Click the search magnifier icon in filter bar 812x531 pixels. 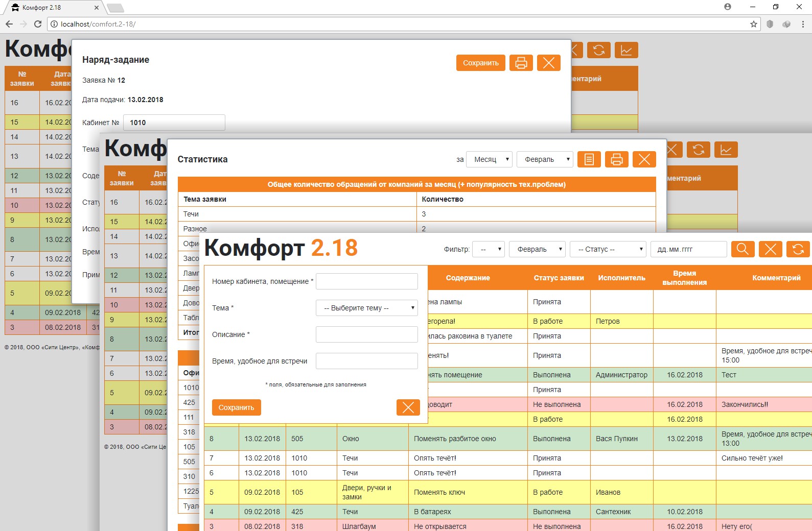tap(743, 249)
